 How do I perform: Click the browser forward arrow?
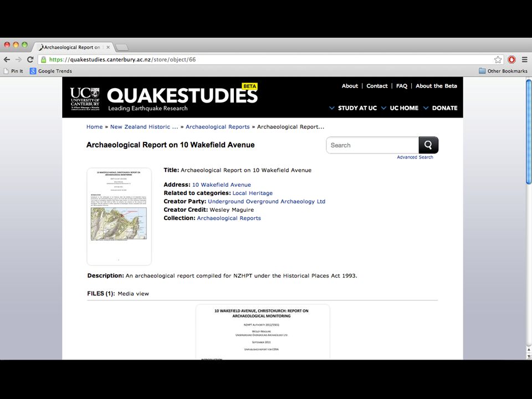coord(18,59)
